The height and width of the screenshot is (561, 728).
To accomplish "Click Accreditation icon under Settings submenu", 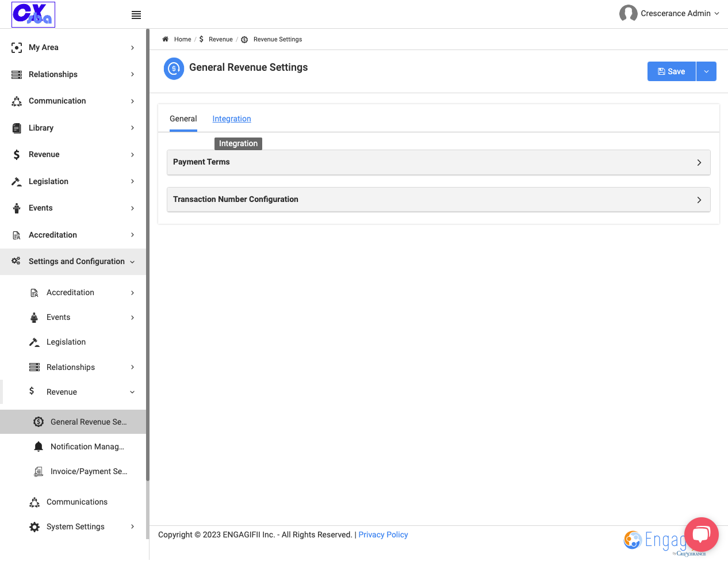I will click(35, 293).
